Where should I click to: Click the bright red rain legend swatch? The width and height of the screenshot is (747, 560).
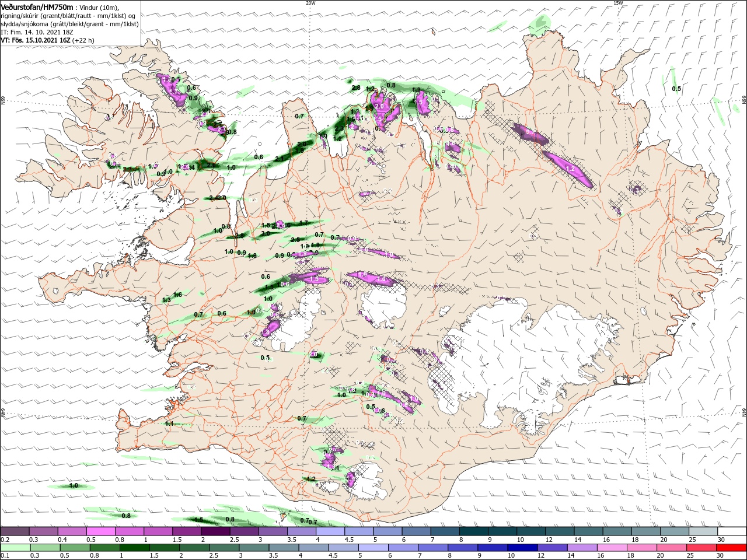point(731,548)
